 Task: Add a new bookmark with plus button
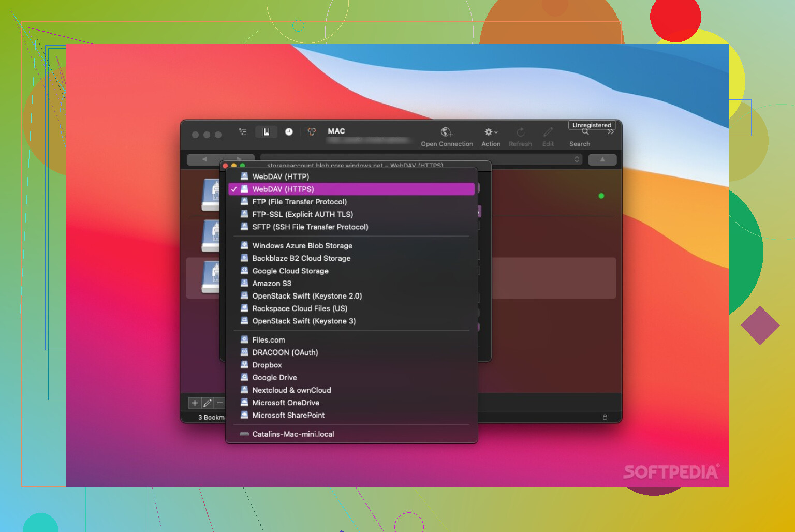pos(195,403)
